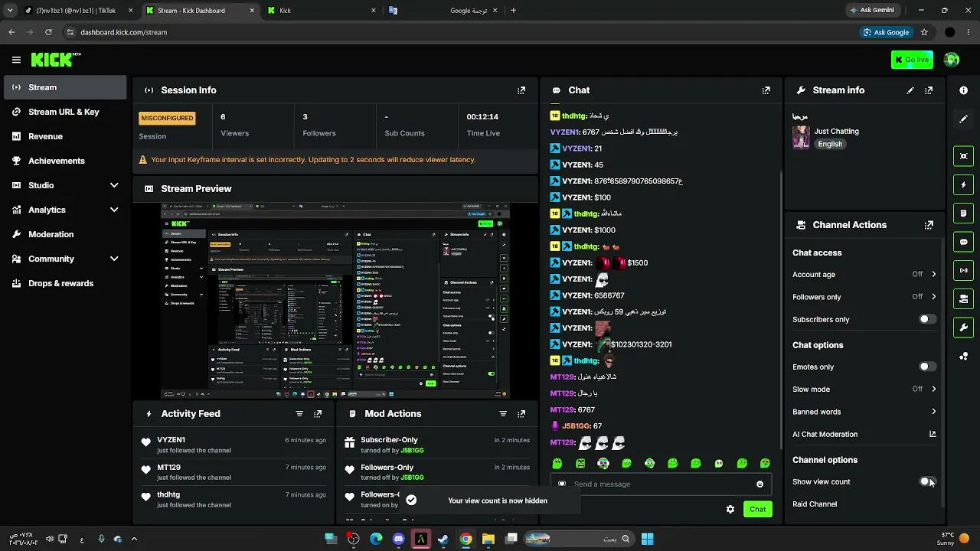The width and height of the screenshot is (980, 551).
Task: Open Drops & rewards in the sidebar
Action: coord(64,283)
